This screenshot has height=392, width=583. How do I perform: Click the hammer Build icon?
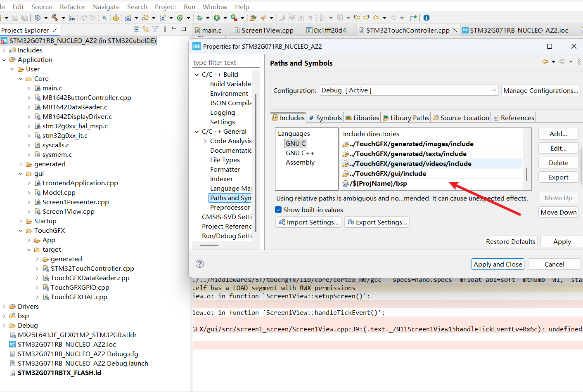click(x=55, y=18)
